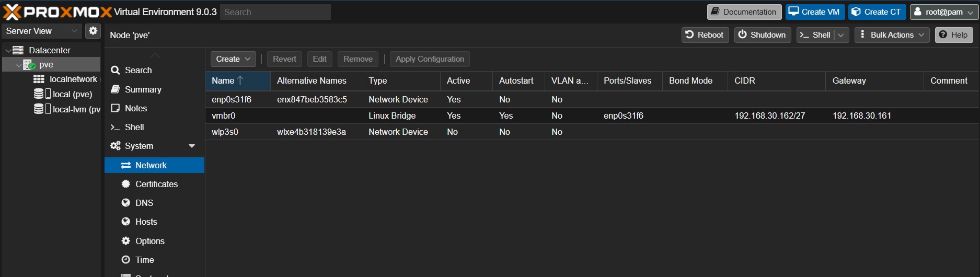
Task: Click the Reboot circular arrow icon
Action: (689, 34)
